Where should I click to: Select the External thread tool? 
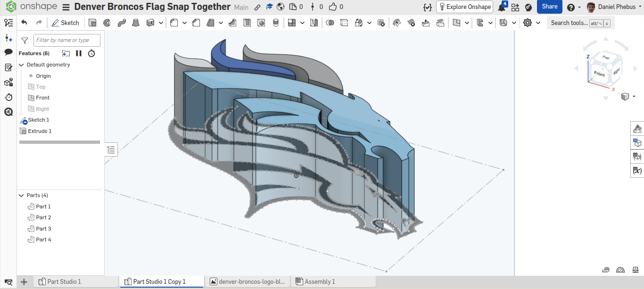pyautogui.click(x=275, y=23)
